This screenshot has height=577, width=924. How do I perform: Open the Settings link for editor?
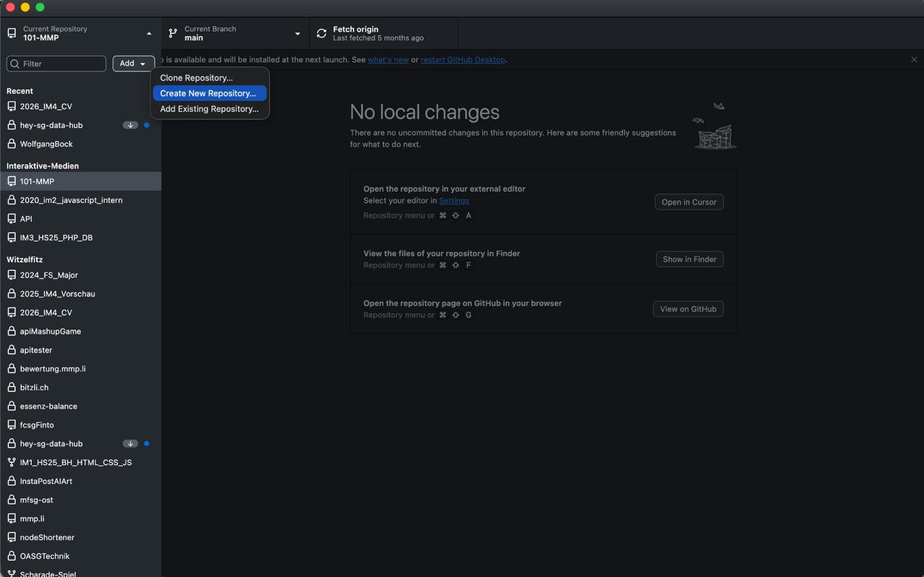click(x=454, y=201)
